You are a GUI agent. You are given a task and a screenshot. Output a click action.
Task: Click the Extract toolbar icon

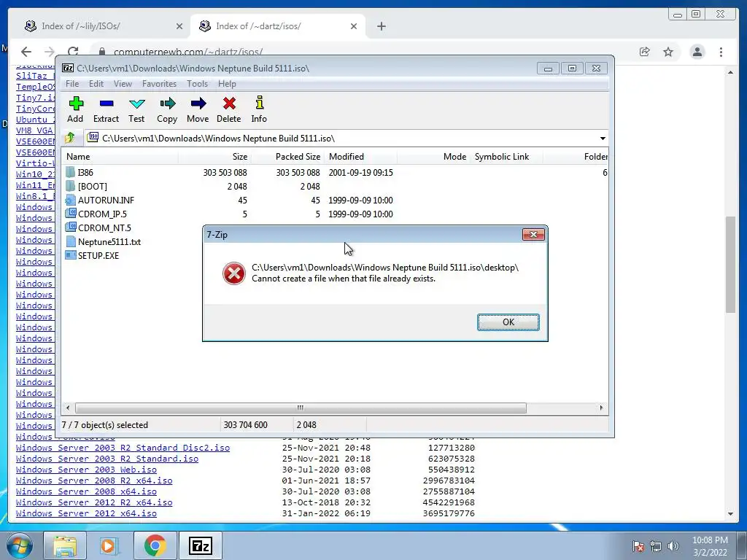107,104
